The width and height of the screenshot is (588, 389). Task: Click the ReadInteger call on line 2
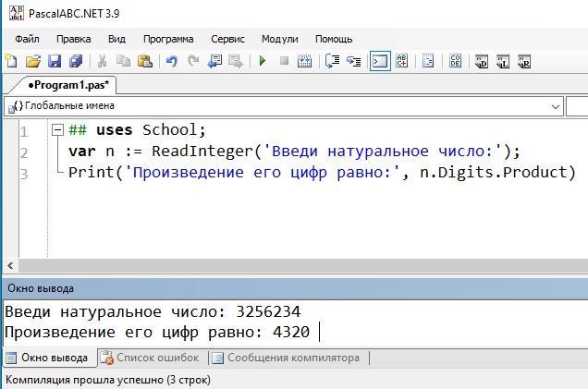coord(202,152)
